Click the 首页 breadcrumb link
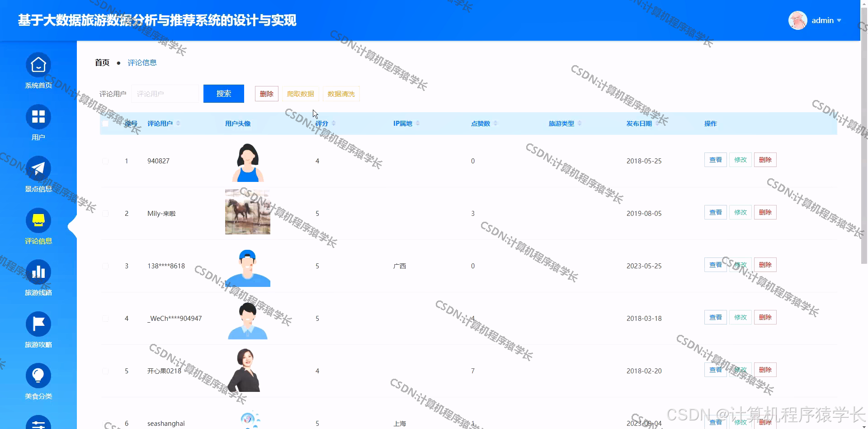Viewport: 868px width, 429px height. [102, 62]
